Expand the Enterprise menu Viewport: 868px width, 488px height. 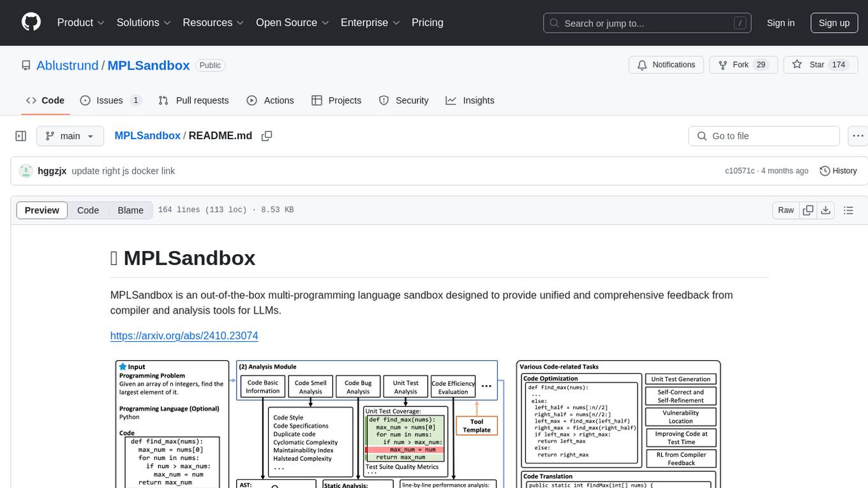click(370, 22)
